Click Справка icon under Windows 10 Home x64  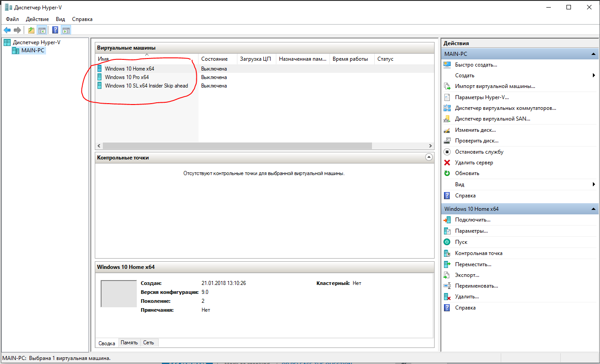[447, 308]
